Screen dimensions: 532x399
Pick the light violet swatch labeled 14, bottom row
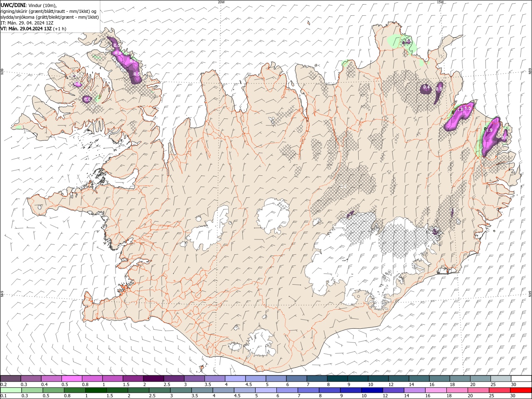[x=414, y=390]
